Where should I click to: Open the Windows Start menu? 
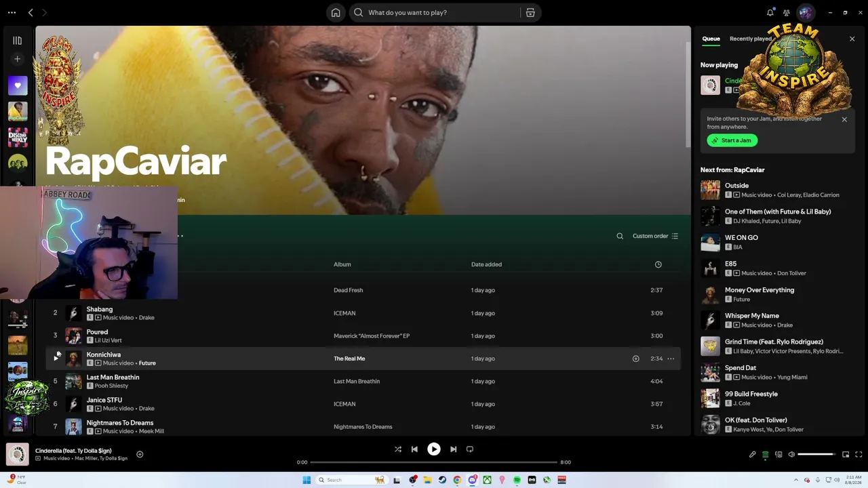(x=307, y=480)
